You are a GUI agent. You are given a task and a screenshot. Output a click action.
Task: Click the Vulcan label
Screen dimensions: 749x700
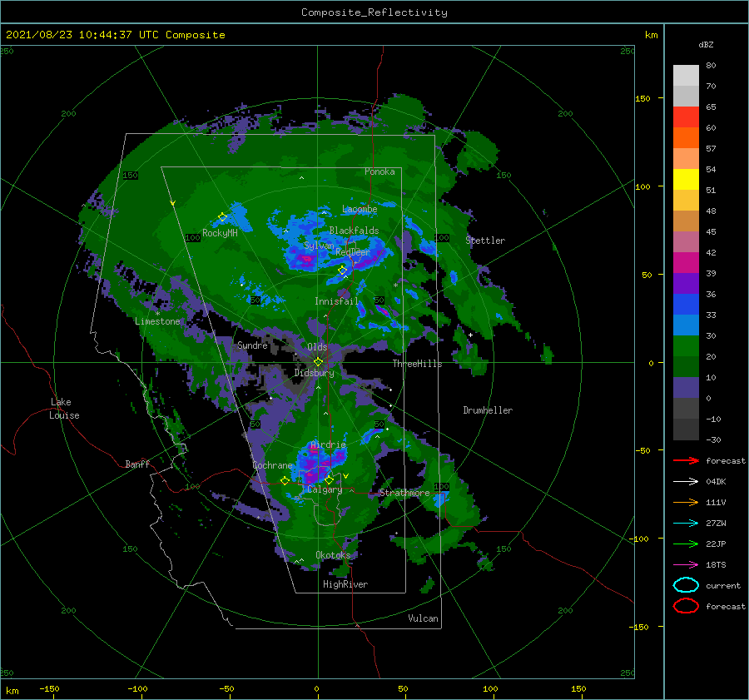point(424,618)
